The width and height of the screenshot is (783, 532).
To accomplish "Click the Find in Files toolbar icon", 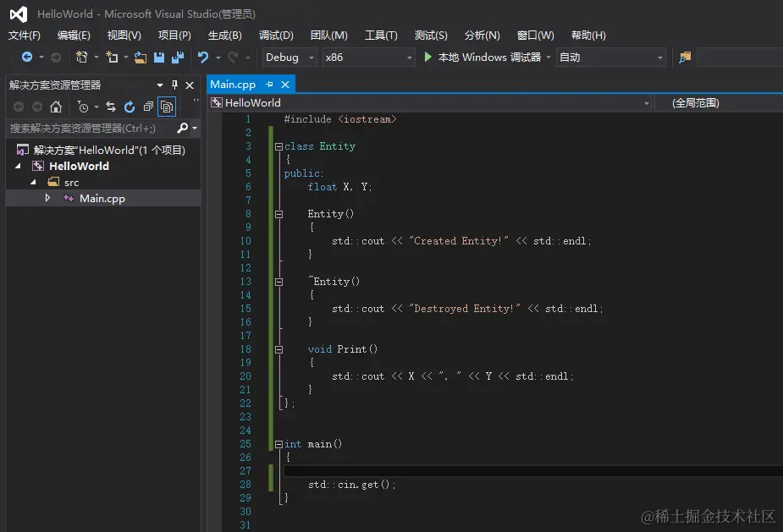I will pyautogui.click(x=685, y=58).
